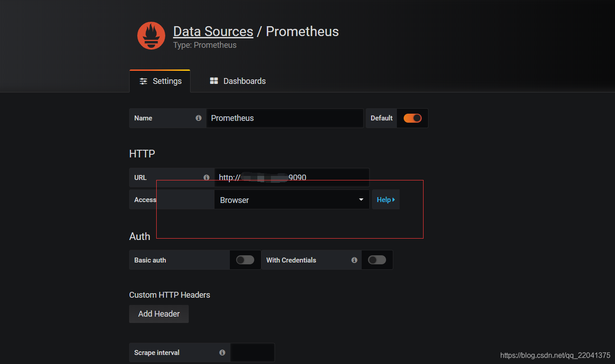Image resolution: width=615 pixels, height=364 pixels.
Task: Click the With Credentials label
Action: [291, 260]
